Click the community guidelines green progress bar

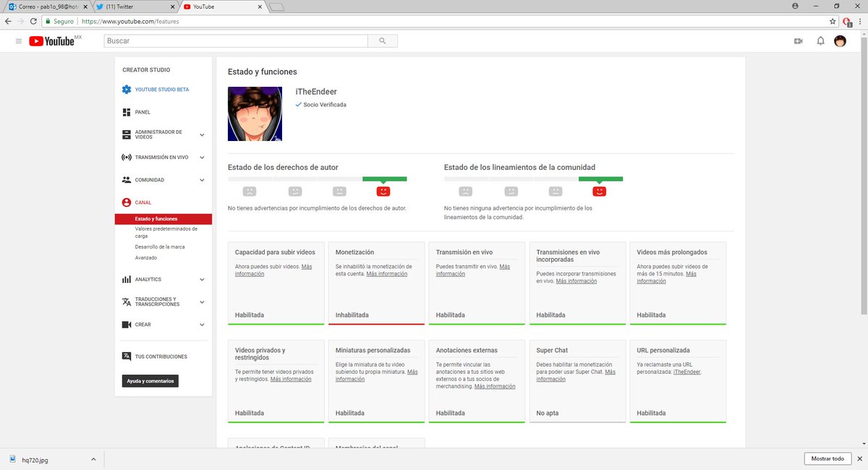point(600,179)
